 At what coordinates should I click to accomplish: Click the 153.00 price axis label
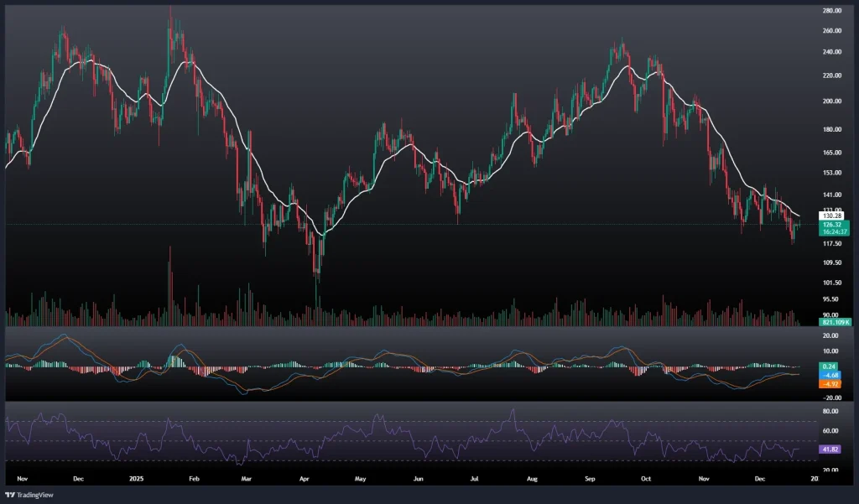833,173
